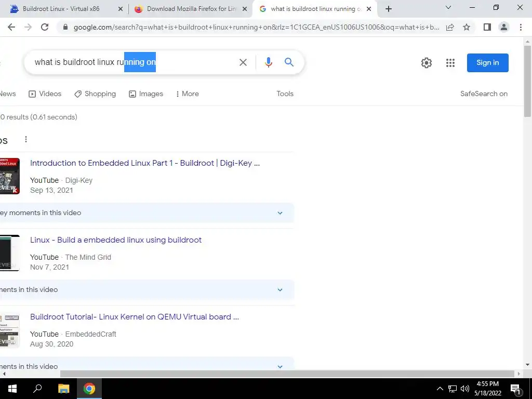Open Chrome profile avatar menu
This screenshot has height=399, width=532.
coord(504,27)
